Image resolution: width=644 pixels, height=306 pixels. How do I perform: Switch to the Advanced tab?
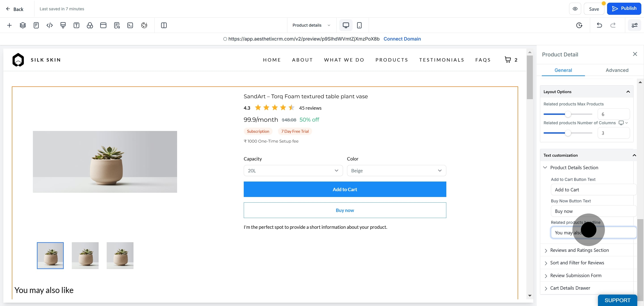coord(617,70)
